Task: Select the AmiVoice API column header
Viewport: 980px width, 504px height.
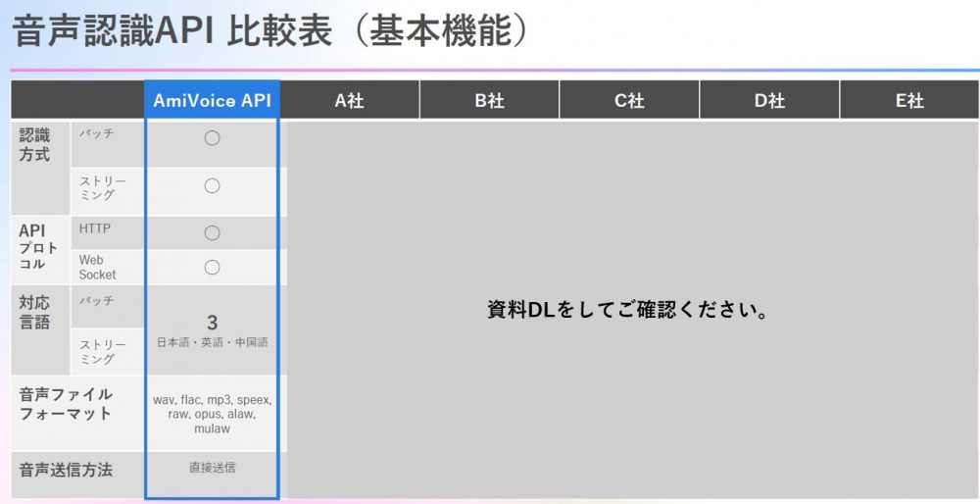Action: 212,101
